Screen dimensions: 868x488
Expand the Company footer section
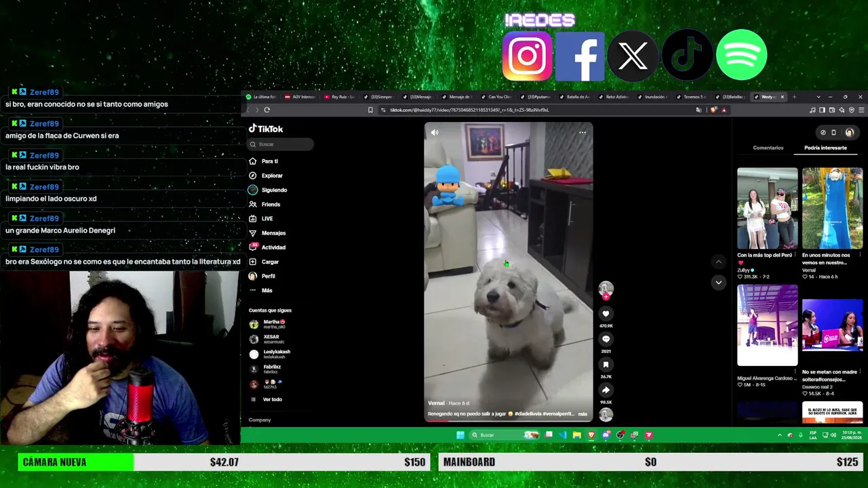[x=260, y=420]
